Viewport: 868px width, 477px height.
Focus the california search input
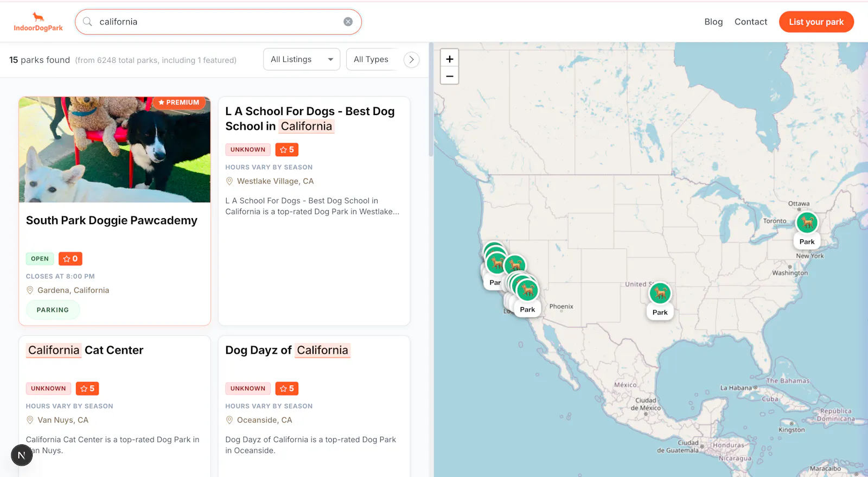[218, 22]
